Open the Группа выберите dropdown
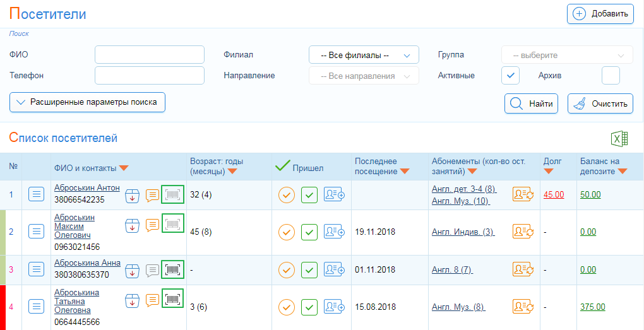Image resolution: width=644 pixels, height=330 pixels. click(567, 55)
